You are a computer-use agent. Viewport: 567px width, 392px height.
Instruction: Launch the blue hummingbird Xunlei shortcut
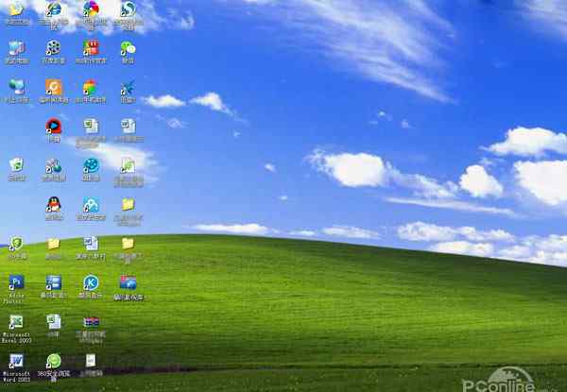click(128, 87)
